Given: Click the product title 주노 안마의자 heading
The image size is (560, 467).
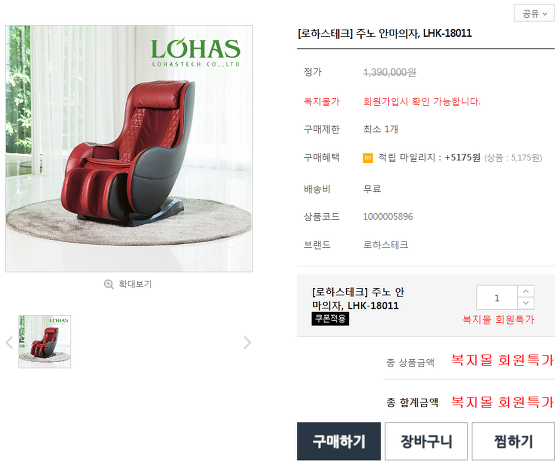Looking at the screenshot, I should [385, 34].
